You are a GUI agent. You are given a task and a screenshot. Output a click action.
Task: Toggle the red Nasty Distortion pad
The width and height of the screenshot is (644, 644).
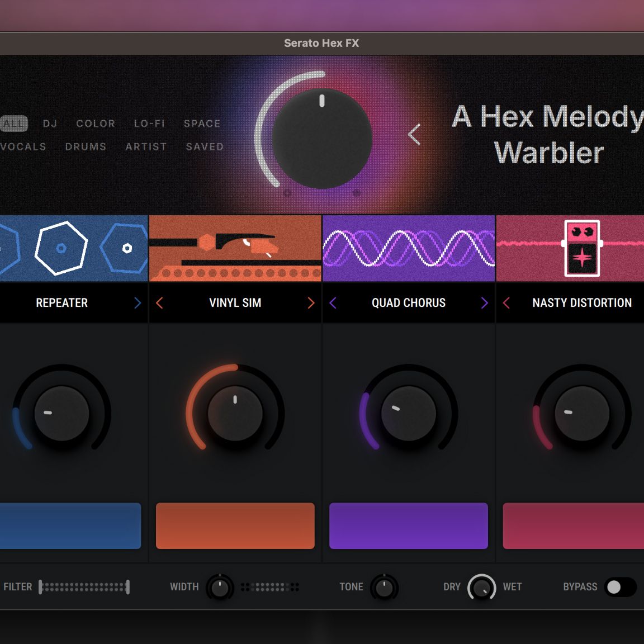(x=574, y=525)
